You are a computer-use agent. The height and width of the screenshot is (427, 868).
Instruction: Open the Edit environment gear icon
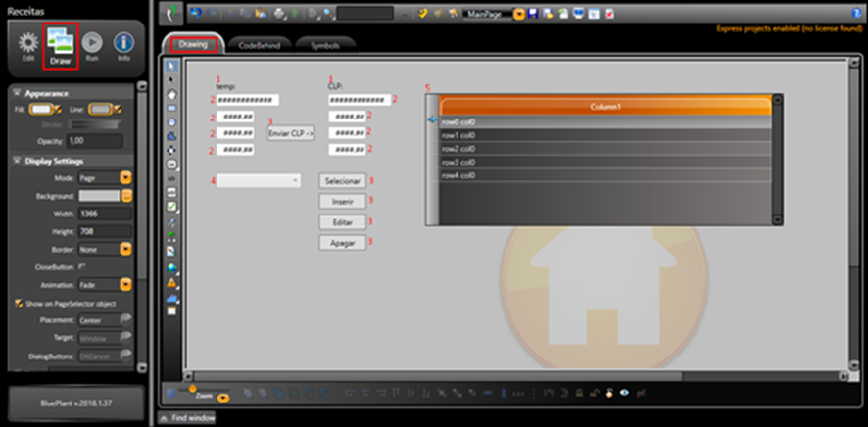pos(28,45)
